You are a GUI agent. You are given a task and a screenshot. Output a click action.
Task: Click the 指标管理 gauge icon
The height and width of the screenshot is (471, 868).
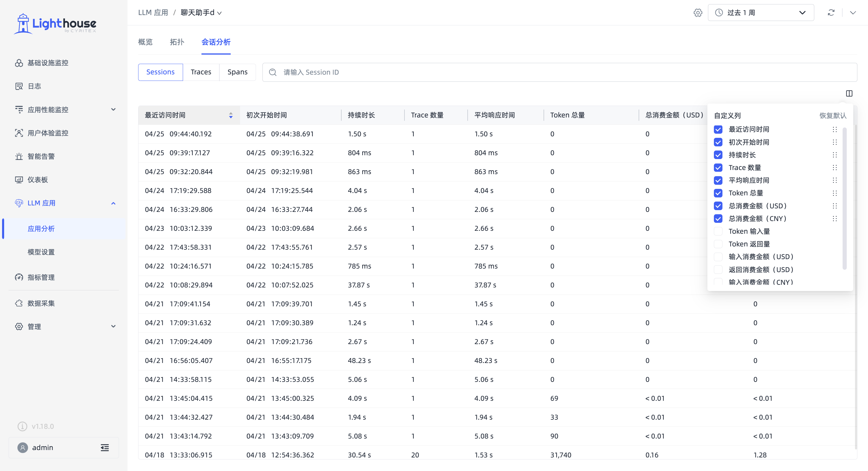pyautogui.click(x=19, y=277)
